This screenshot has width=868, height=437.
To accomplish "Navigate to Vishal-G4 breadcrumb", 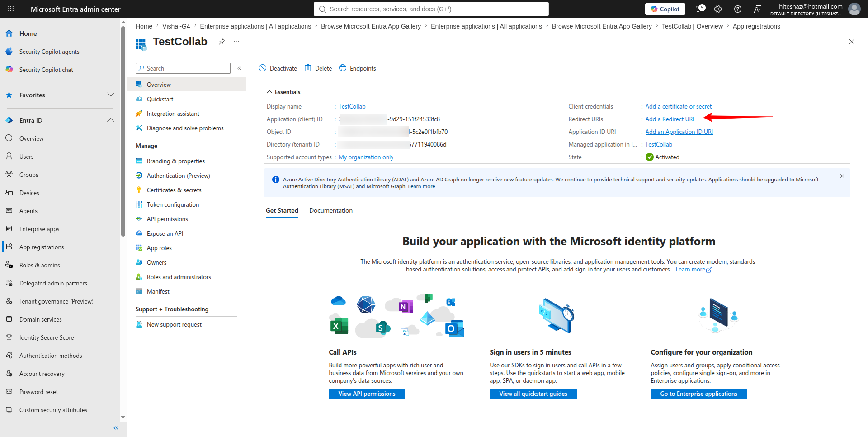I will click(x=176, y=26).
